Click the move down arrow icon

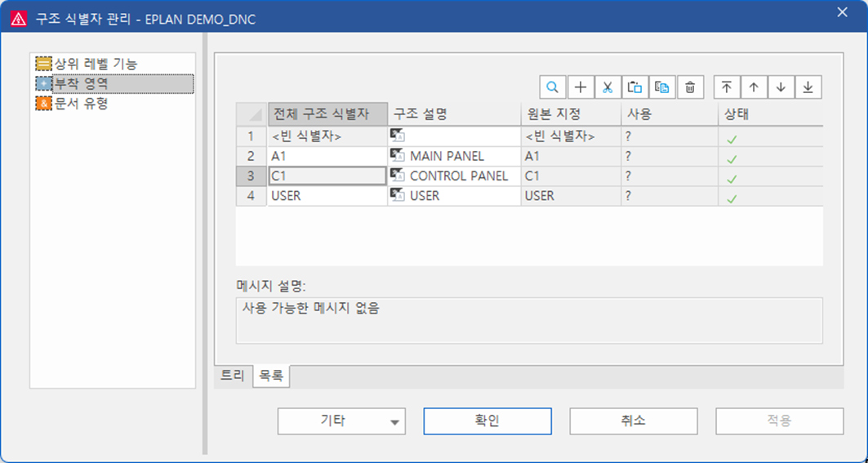click(781, 87)
